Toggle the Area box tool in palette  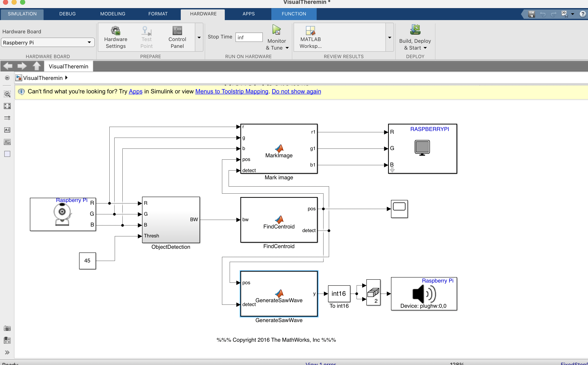coord(7,154)
